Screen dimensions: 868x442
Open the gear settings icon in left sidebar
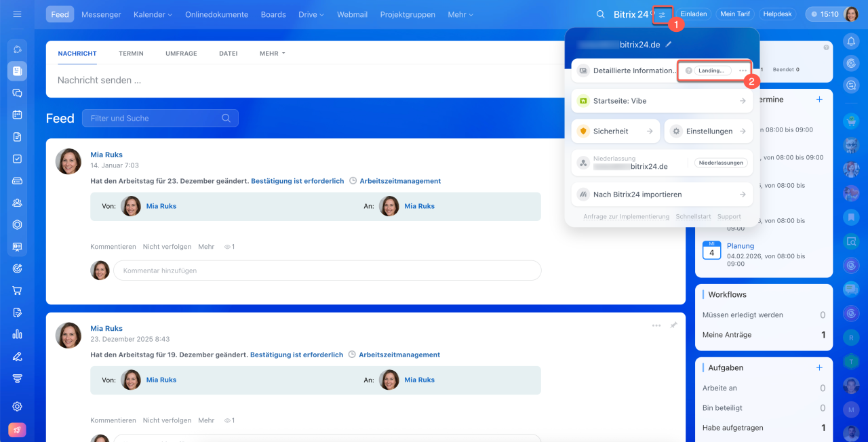[18, 406]
